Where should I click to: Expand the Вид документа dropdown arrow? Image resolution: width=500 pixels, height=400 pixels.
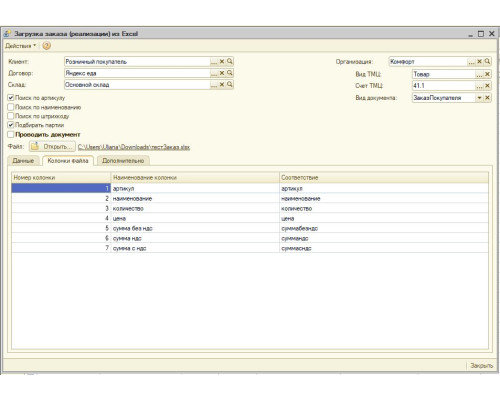click(x=479, y=98)
